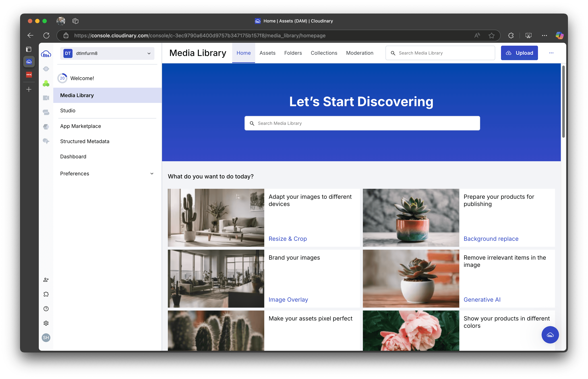Click the Cloudinary cloud logo in sidebar
The width and height of the screenshot is (588, 379).
tap(46, 54)
